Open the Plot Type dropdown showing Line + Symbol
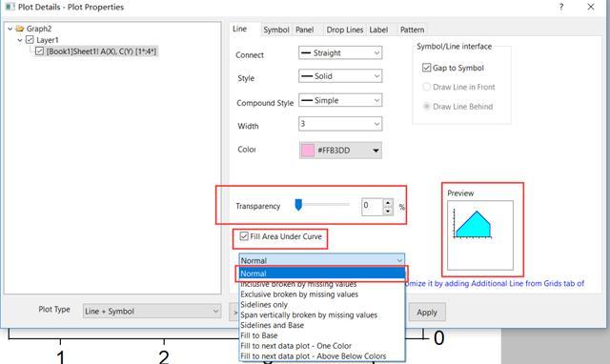 click(152, 311)
